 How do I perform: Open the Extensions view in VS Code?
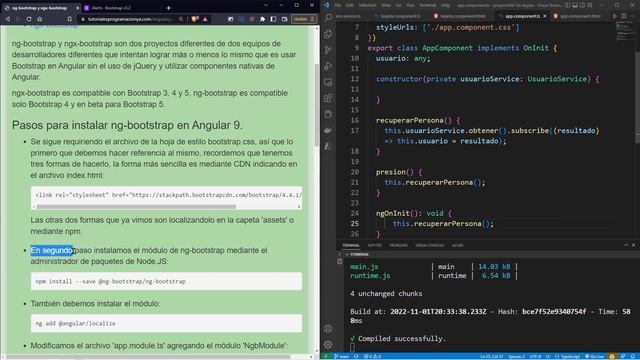(328, 98)
